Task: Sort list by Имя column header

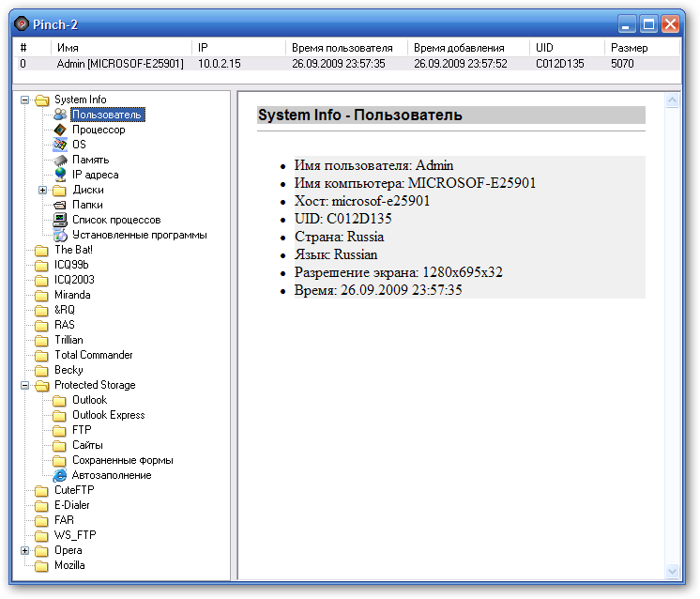Action: (121, 48)
